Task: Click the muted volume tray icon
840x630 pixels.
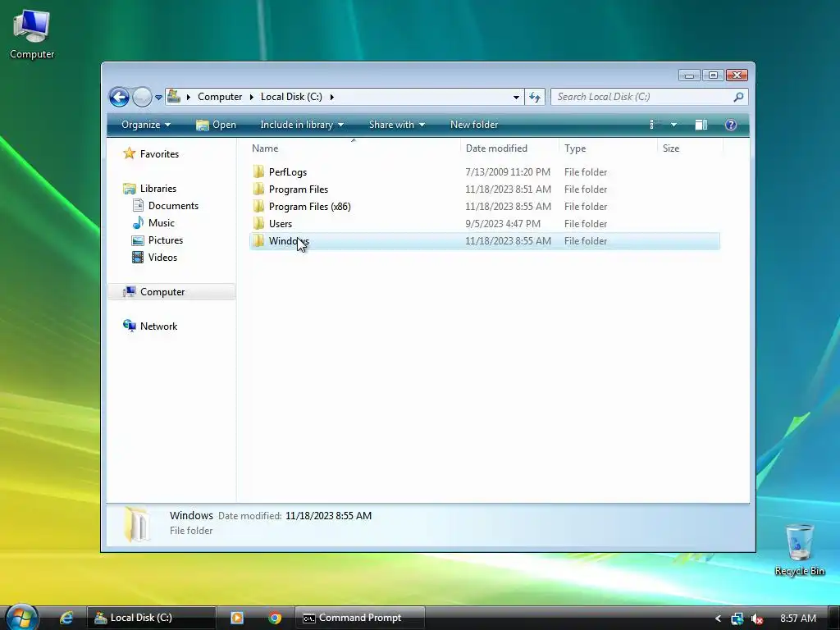Action: [757, 619]
